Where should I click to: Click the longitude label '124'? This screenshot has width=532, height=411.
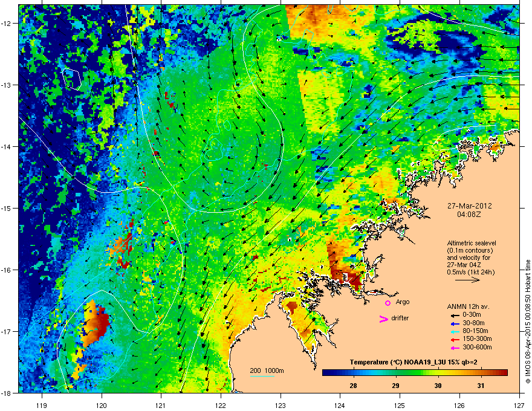pyautogui.click(x=340, y=406)
